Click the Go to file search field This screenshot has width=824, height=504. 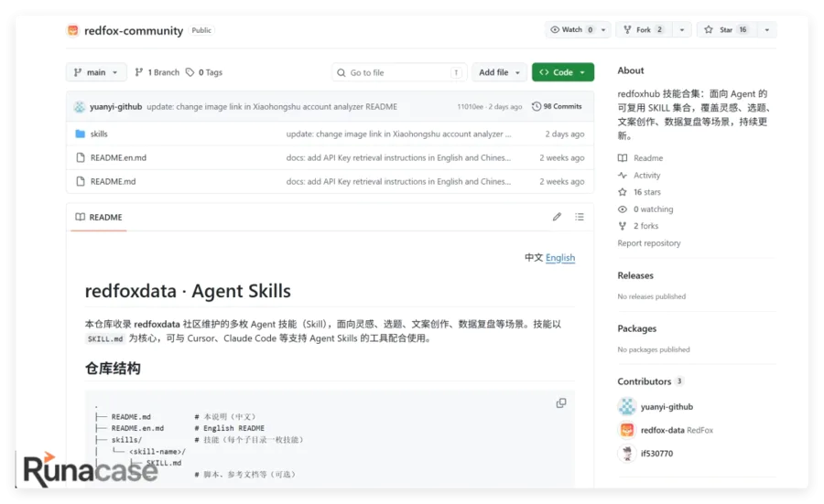pos(399,72)
